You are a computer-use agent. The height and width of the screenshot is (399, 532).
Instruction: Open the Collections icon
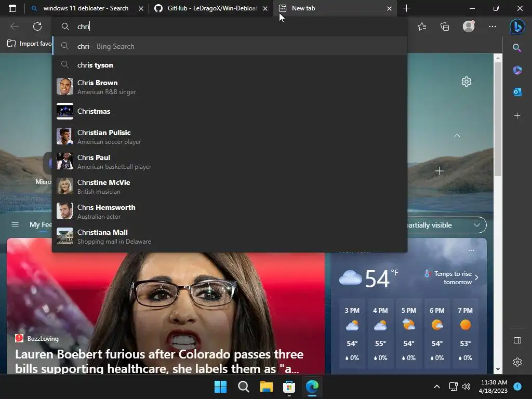[x=445, y=26]
